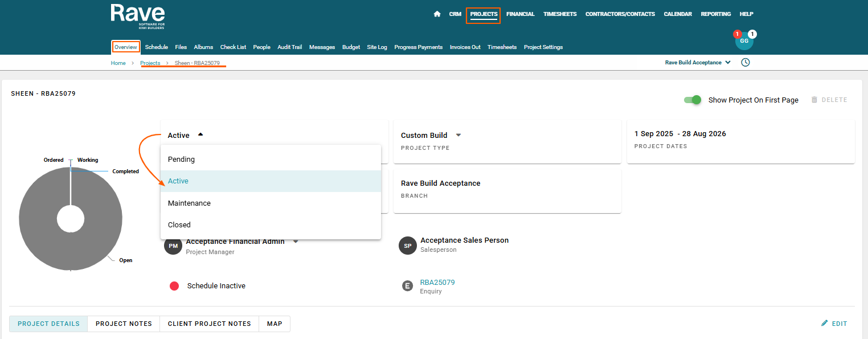Expand the Project Manager dropdown arrow
Viewport: 868px width, 339px height.
[x=296, y=242]
